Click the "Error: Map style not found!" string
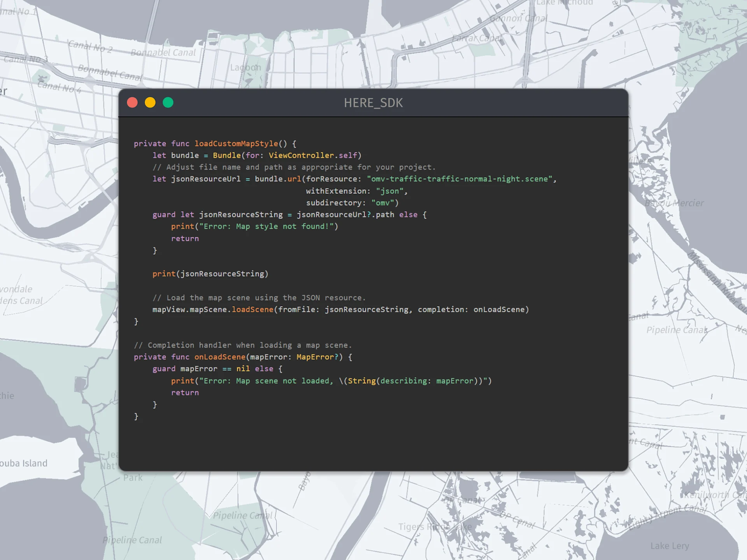The height and width of the screenshot is (560, 747). click(x=267, y=226)
